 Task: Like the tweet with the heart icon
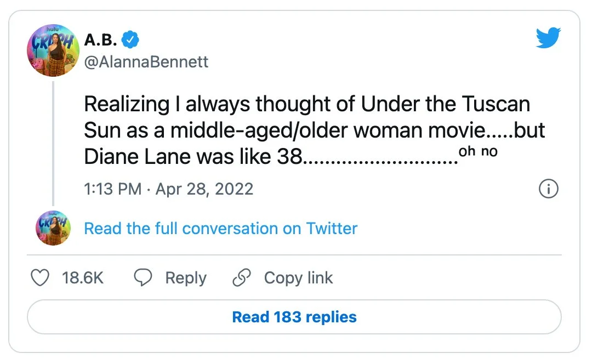(x=39, y=278)
